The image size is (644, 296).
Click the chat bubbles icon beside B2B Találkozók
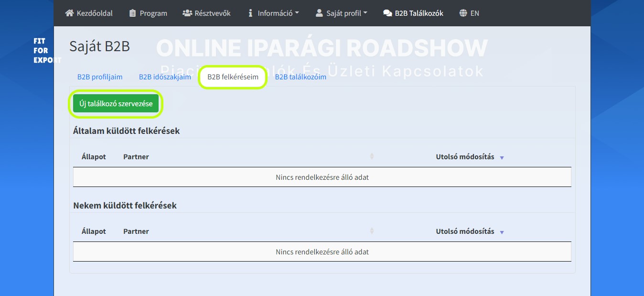tap(387, 13)
